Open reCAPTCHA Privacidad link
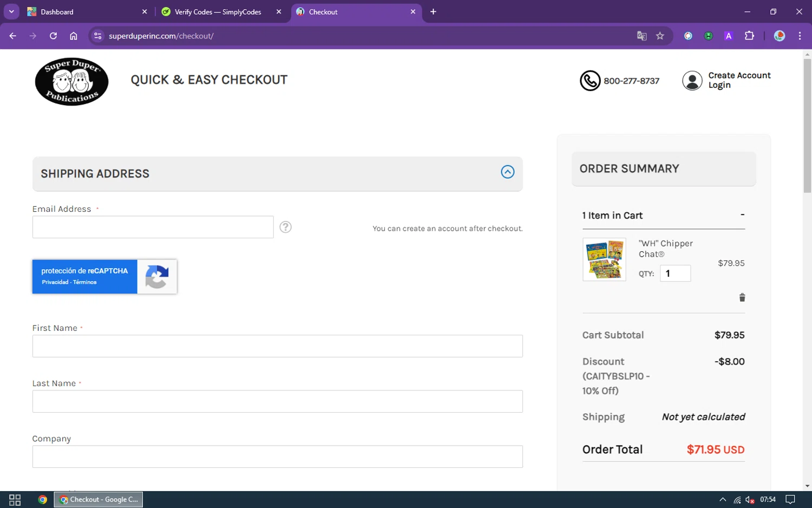812x508 pixels. pos(55,282)
